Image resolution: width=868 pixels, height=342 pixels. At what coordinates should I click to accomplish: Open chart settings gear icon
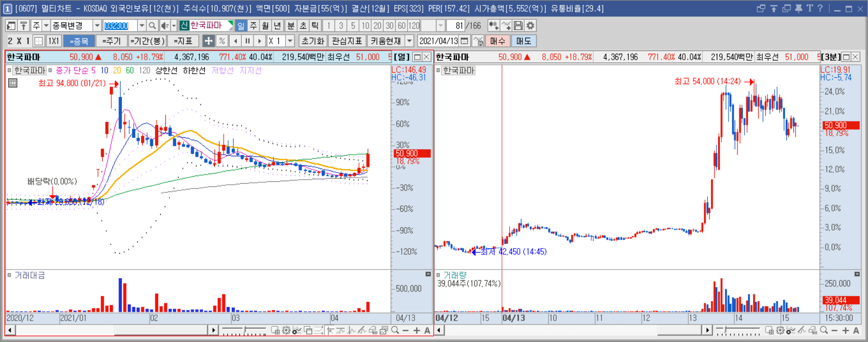(531, 26)
